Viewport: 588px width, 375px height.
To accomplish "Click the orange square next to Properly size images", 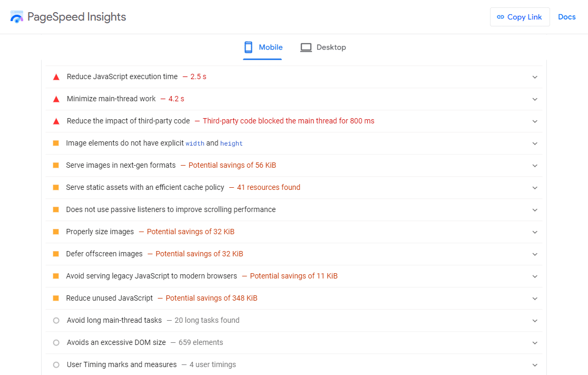I will point(56,232).
